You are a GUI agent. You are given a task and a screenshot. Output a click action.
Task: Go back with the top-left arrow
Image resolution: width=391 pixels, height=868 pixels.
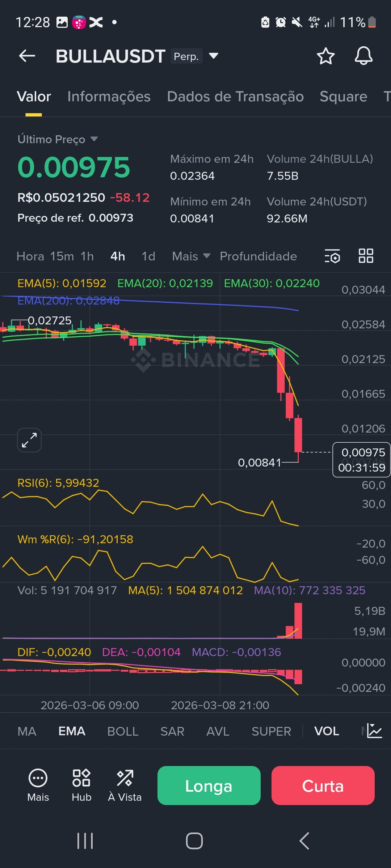27,56
